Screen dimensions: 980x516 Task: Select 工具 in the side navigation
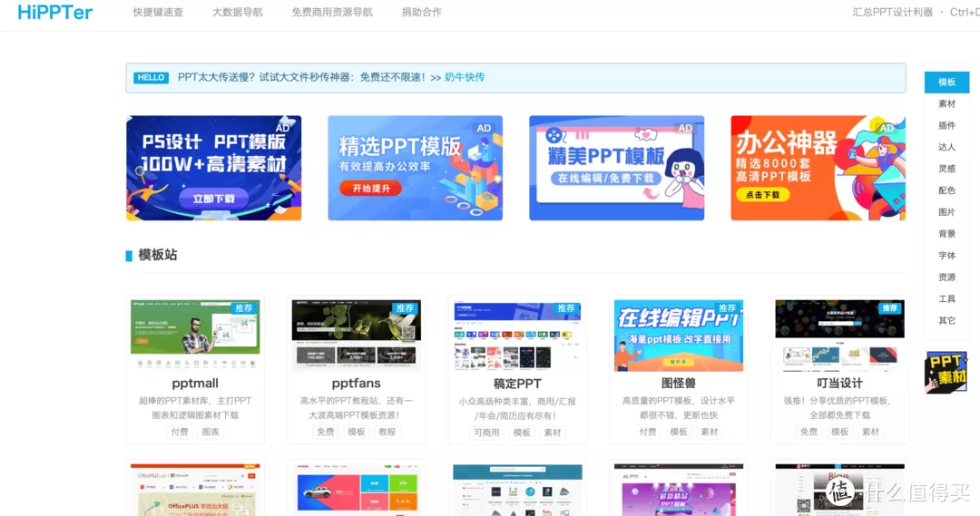[946, 298]
